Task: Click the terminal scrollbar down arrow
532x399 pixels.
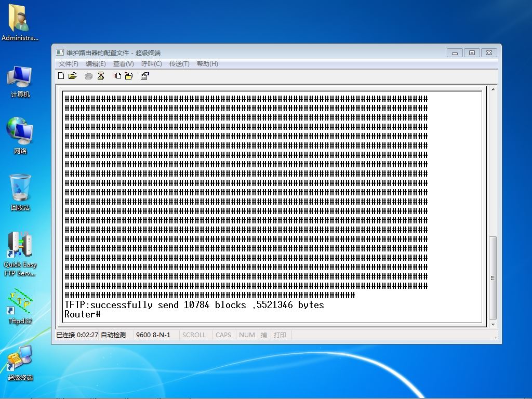Action: 493,324
